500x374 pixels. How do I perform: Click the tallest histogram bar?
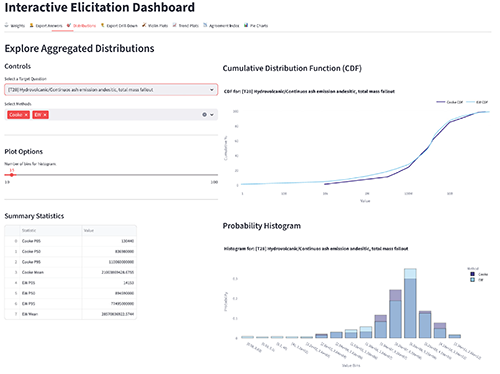pyautogui.click(x=410, y=303)
